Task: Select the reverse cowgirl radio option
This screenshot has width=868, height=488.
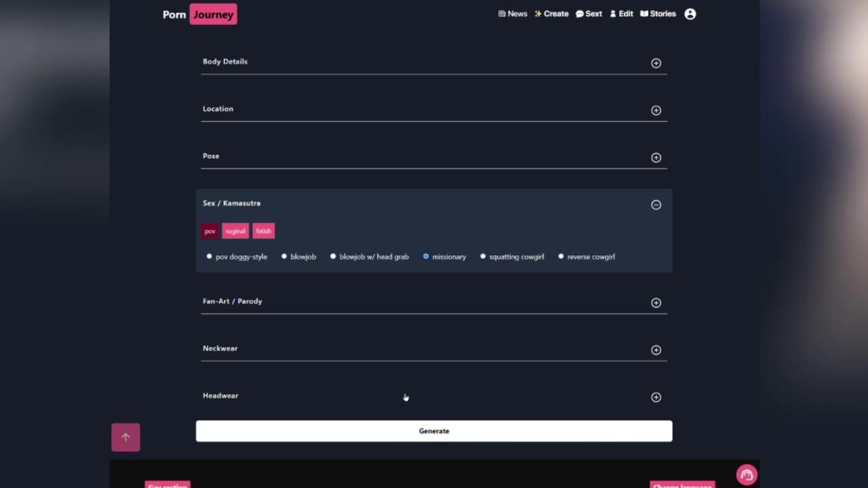Action: click(561, 256)
